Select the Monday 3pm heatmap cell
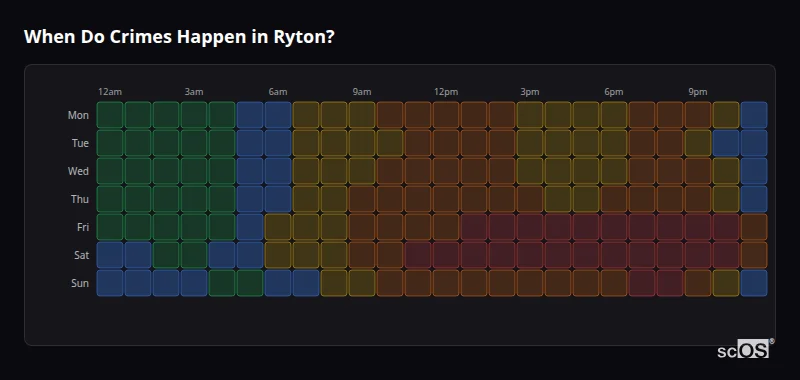The width and height of the screenshot is (800, 380). click(x=530, y=115)
